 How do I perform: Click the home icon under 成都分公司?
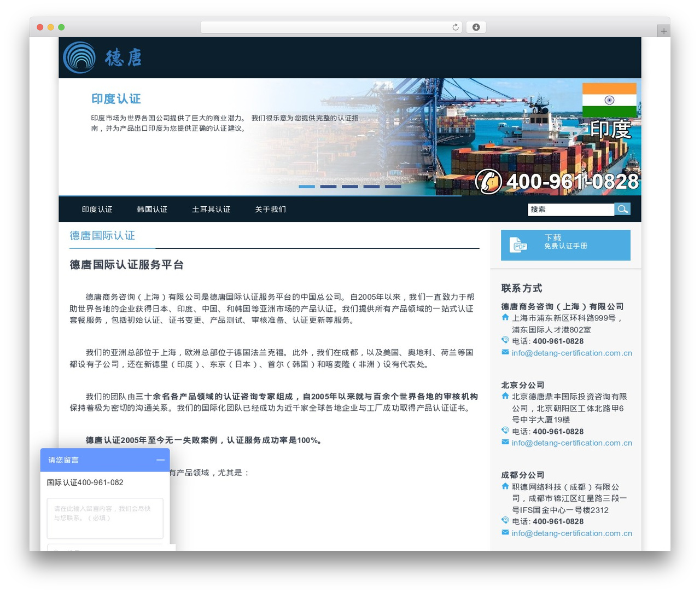tap(505, 486)
